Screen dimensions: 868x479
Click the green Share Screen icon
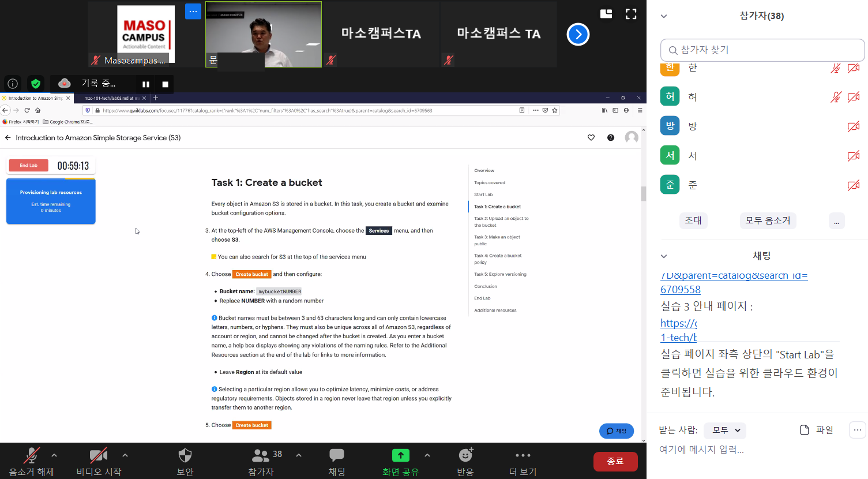tap(400, 456)
